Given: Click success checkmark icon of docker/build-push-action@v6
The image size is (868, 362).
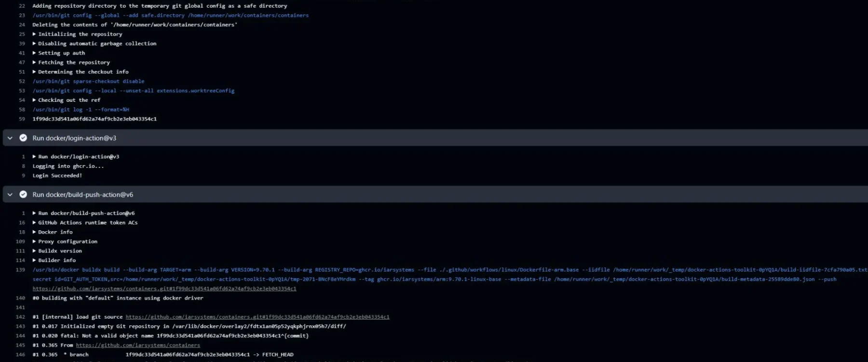Looking at the screenshot, I should [23, 195].
